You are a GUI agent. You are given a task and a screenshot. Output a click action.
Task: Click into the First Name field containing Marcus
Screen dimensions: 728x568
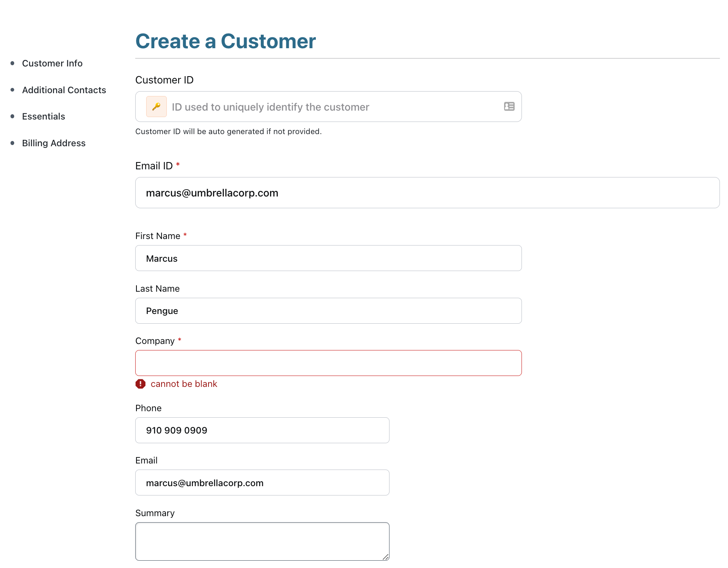click(x=328, y=258)
